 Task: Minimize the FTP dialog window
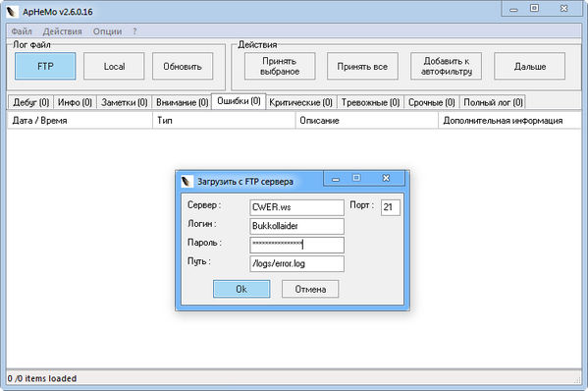pyautogui.click(x=336, y=179)
